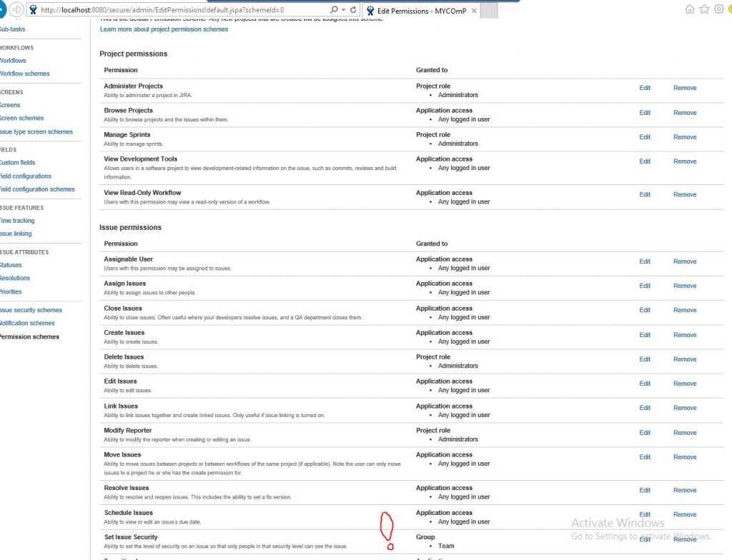Edit the Schedule Issues permission
Image resolution: width=732 pixels, height=560 pixels.
pyautogui.click(x=645, y=514)
